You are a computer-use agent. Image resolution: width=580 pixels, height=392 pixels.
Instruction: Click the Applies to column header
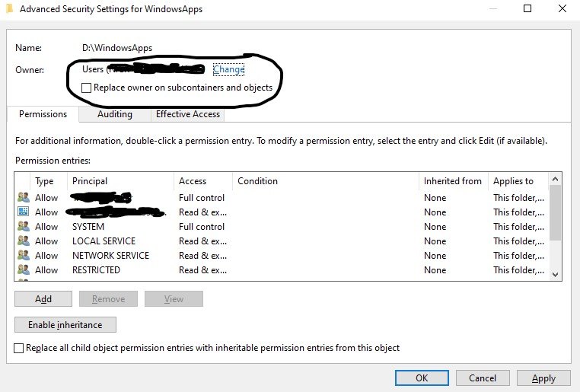pos(518,181)
